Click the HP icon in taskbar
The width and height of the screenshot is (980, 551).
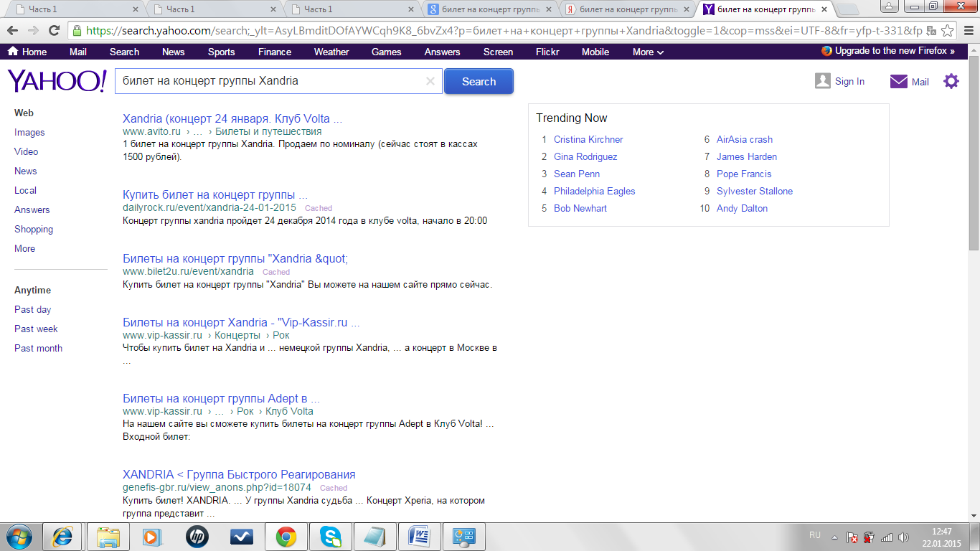tap(197, 537)
